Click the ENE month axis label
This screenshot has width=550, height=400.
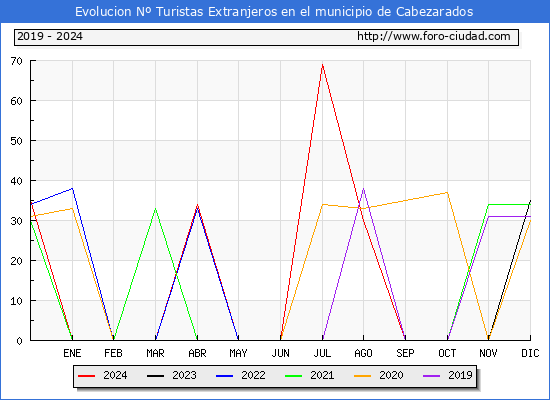click(72, 353)
